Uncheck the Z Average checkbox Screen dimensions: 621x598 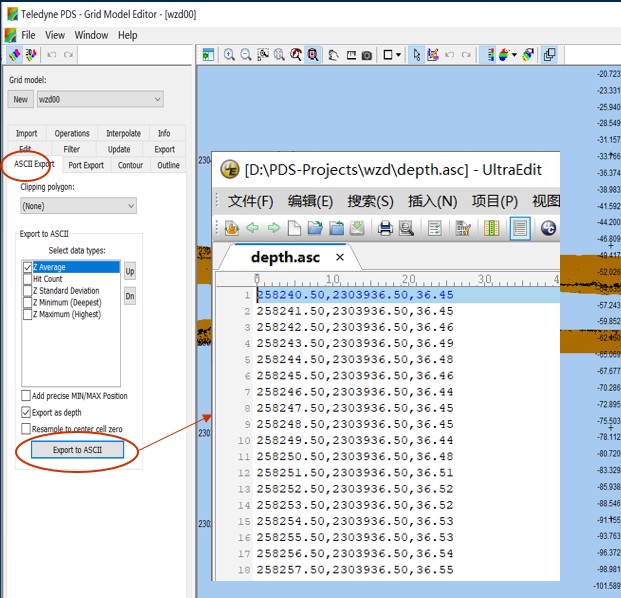coord(27,267)
